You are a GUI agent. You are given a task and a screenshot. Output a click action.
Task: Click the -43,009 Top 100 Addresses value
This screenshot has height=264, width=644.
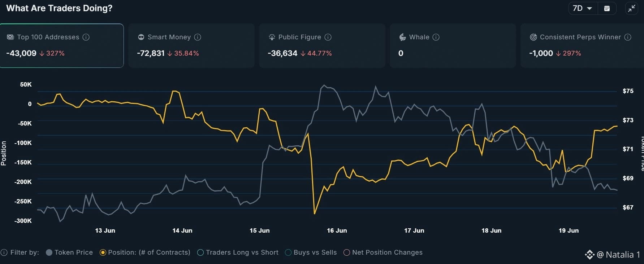pyautogui.click(x=21, y=53)
